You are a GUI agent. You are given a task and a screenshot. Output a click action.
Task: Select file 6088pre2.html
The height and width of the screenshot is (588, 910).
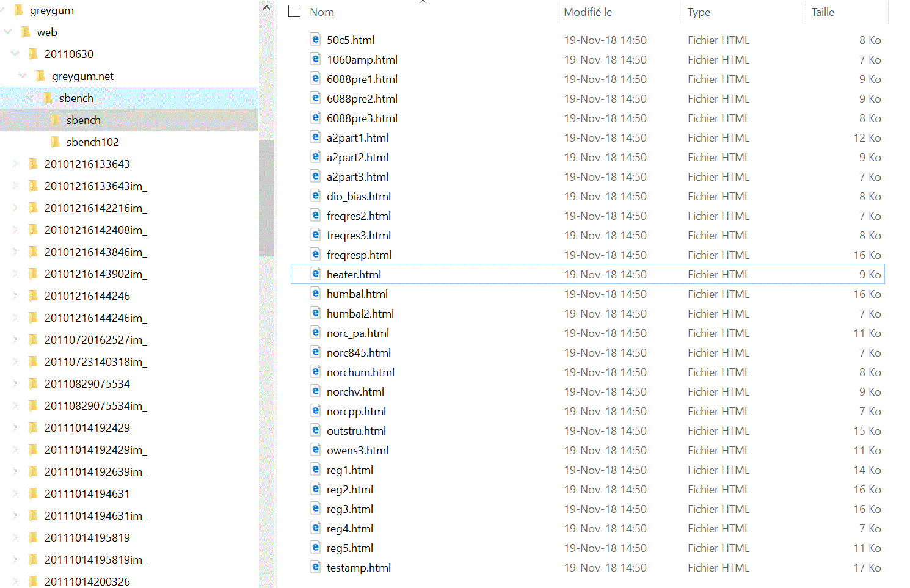point(362,98)
